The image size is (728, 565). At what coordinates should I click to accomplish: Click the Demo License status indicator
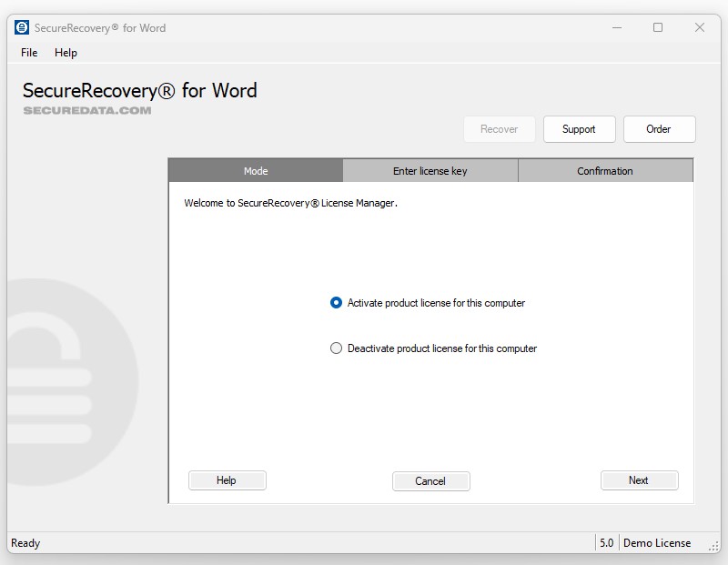tap(657, 542)
